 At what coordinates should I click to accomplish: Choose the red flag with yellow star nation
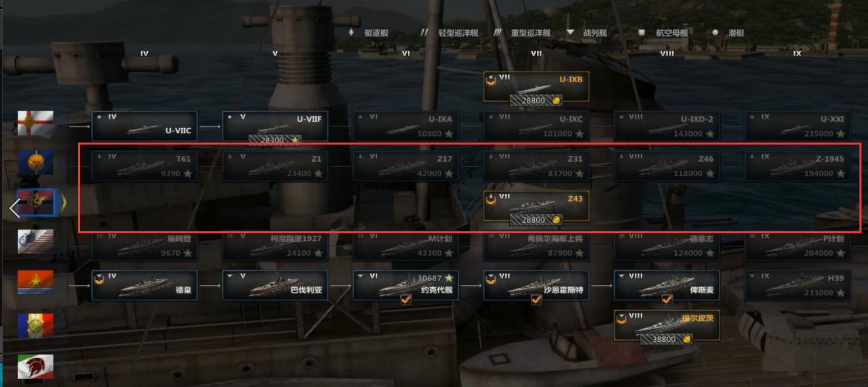point(35,283)
